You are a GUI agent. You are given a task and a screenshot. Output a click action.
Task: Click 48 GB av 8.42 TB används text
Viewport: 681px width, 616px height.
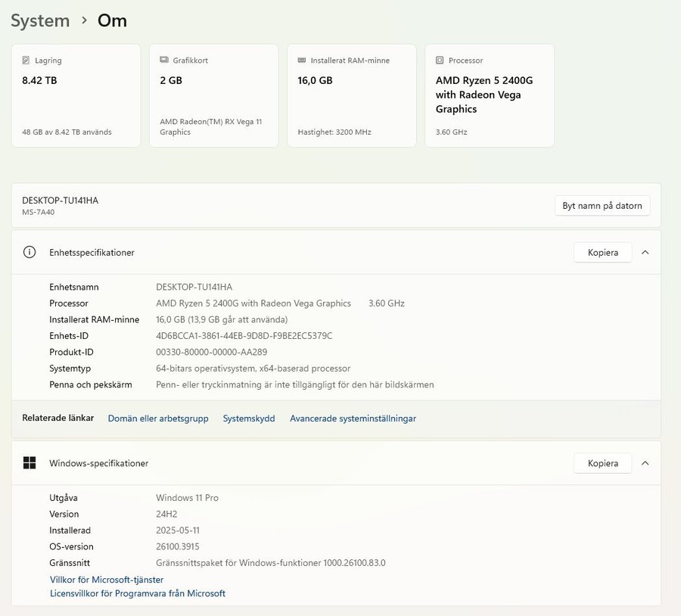pyautogui.click(x=67, y=132)
